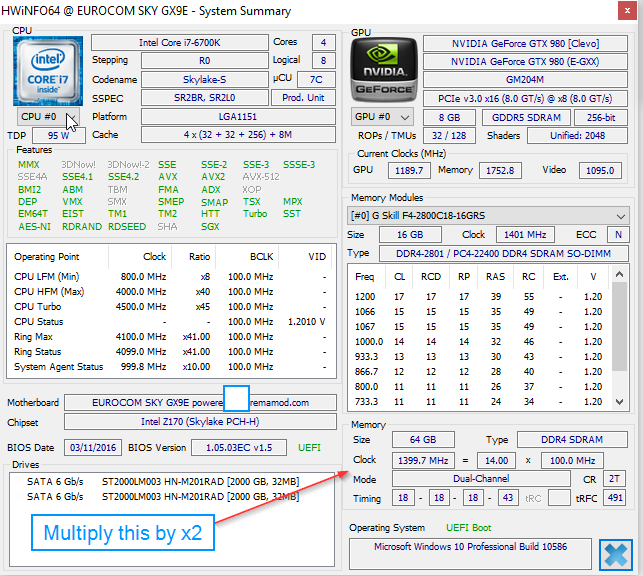Click the GPU memory clock 1752.8 value
This screenshot has width=643, height=576.
click(500, 171)
